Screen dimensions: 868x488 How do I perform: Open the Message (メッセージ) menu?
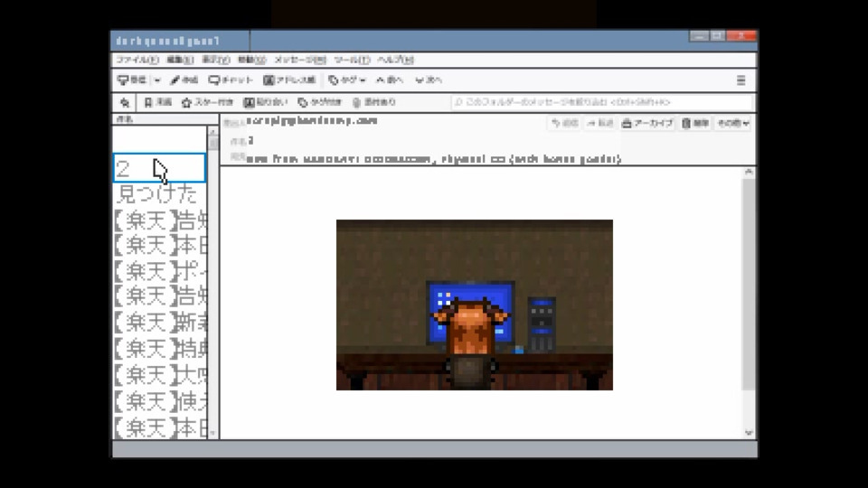pyautogui.click(x=300, y=60)
